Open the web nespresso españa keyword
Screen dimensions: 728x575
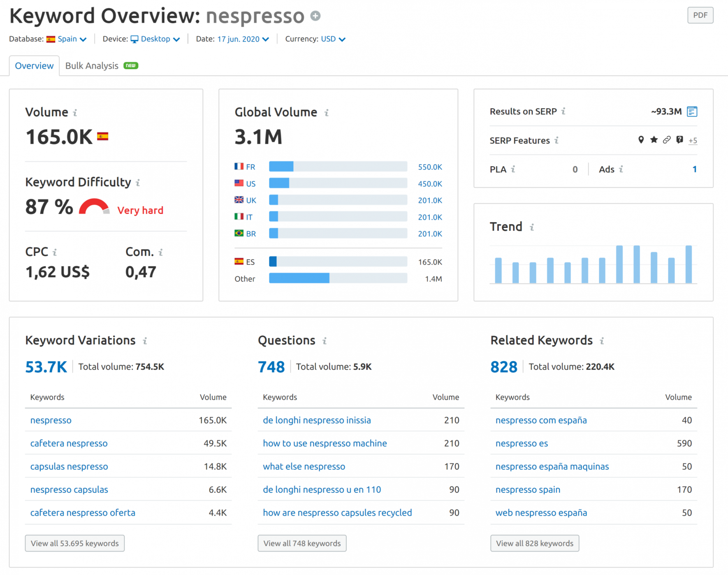[x=541, y=512]
